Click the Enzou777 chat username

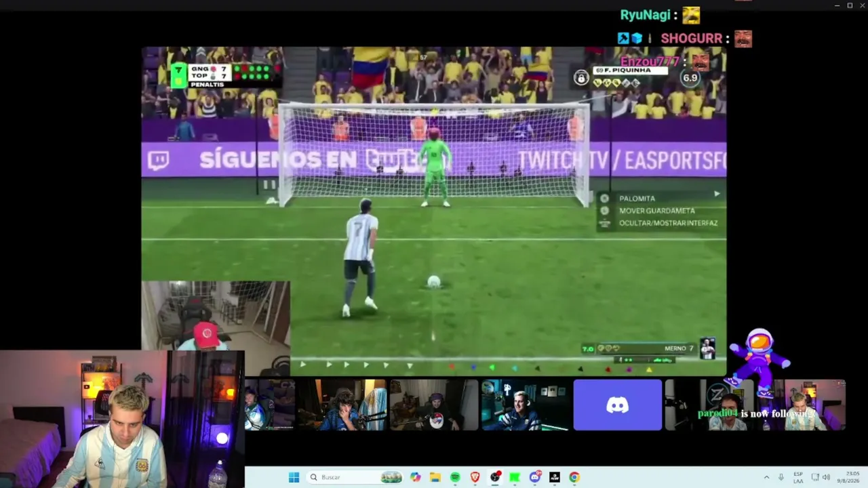coord(650,62)
